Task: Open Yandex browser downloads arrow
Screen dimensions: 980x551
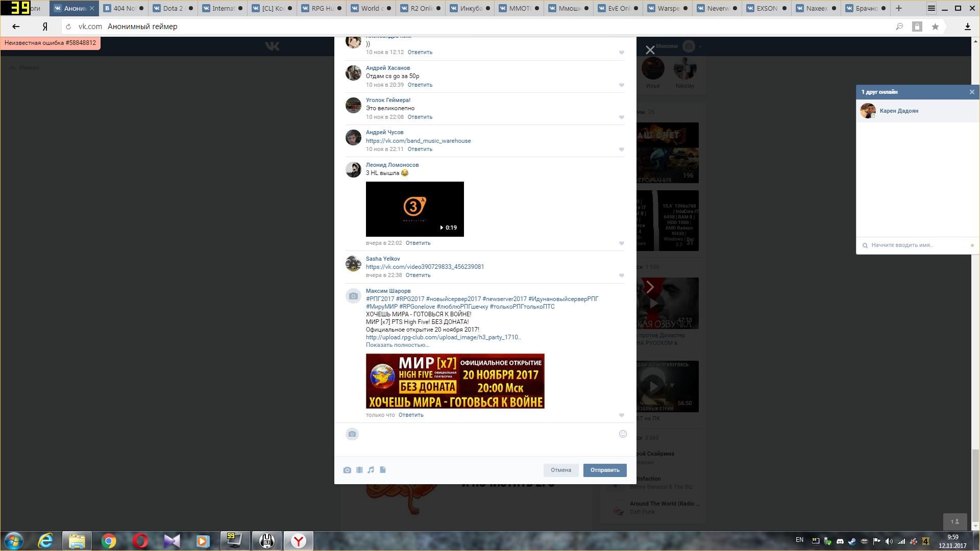Action: (967, 27)
